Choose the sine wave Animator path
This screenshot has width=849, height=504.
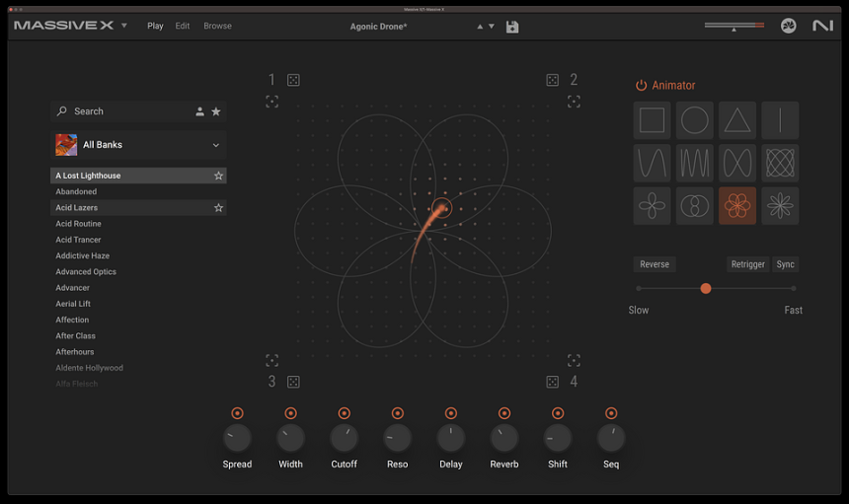click(x=652, y=163)
